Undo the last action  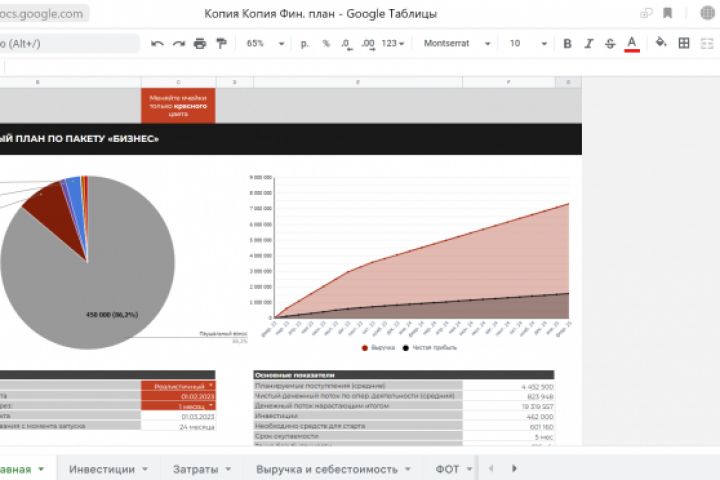(157, 44)
